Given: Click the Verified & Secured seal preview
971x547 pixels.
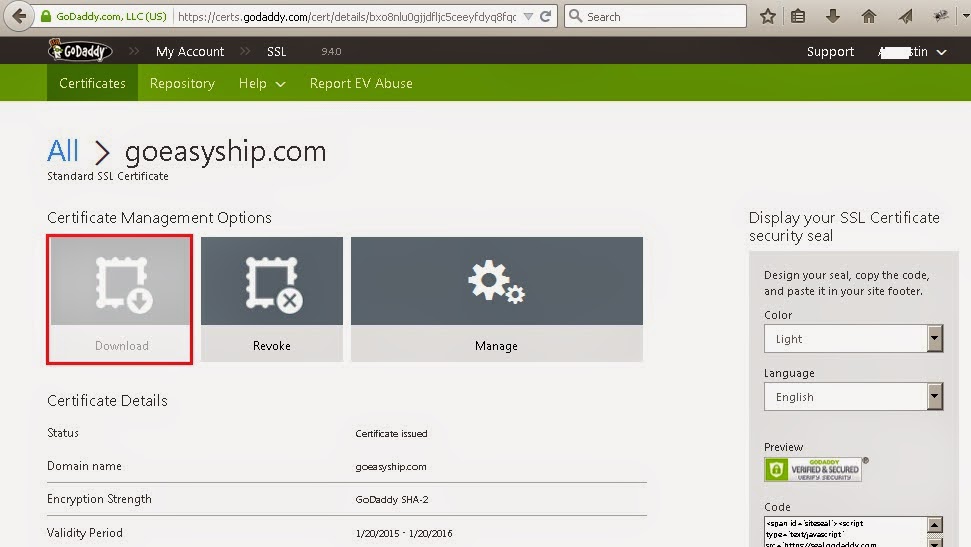Looking at the screenshot, I should pos(813,470).
